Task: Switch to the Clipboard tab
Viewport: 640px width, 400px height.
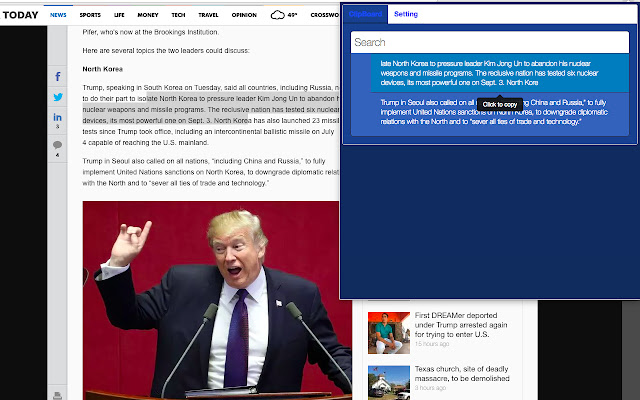Action: 365,14
